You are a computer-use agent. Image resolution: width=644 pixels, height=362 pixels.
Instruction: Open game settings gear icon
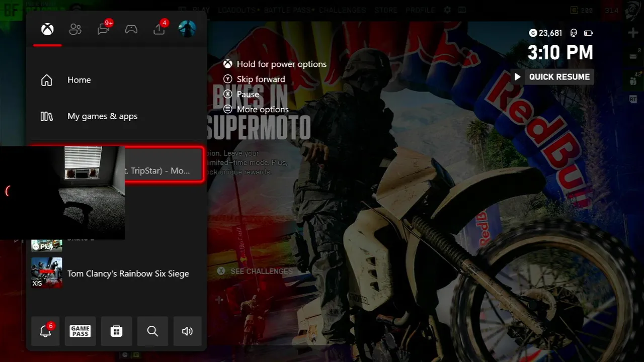coord(447,10)
